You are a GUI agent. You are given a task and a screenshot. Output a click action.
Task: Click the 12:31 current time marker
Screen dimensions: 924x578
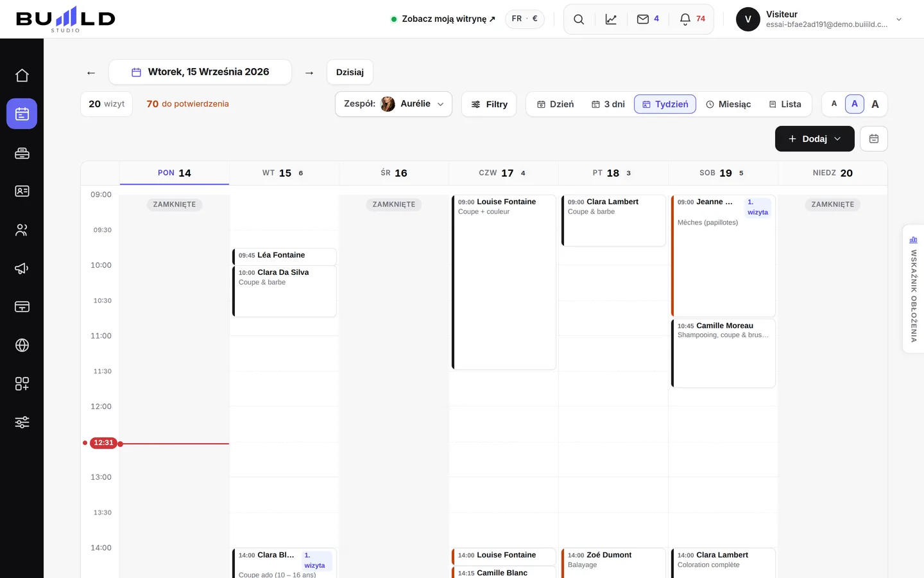tap(103, 443)
